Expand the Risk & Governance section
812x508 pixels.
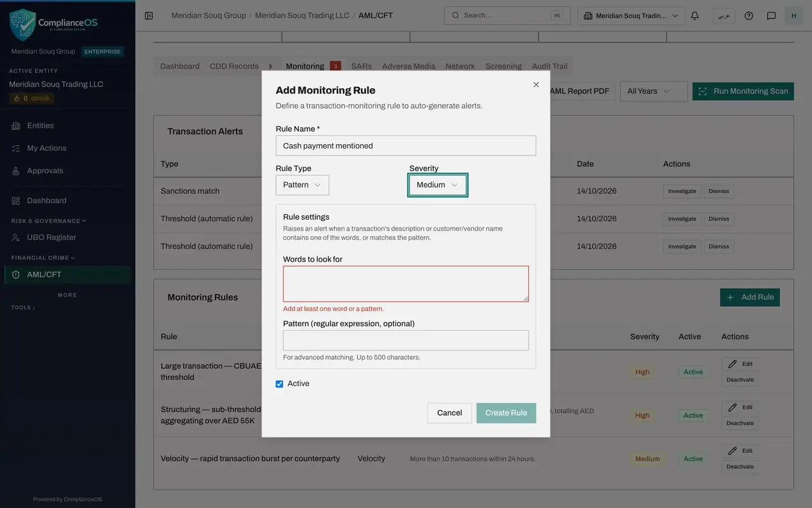coord(49,221)
